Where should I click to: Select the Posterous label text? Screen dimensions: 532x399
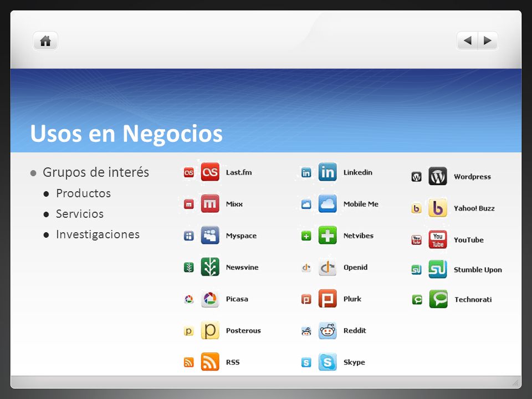point(243,330)
